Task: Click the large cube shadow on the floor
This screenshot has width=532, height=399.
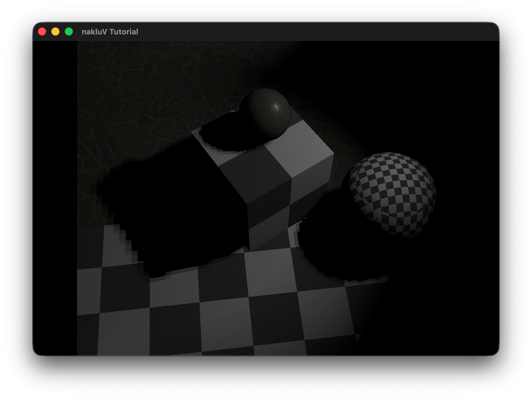Action: pyautogui.click(x=175, y=210)
